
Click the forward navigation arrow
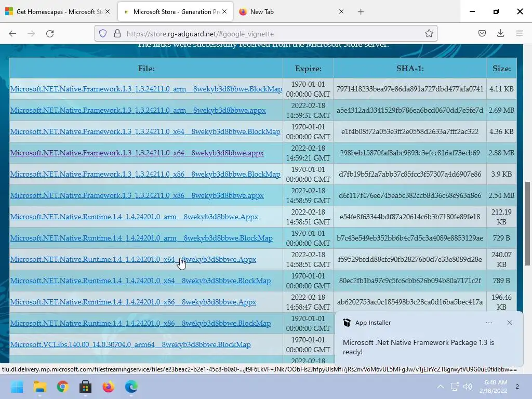pyautogui.click(x=31, y=34)
